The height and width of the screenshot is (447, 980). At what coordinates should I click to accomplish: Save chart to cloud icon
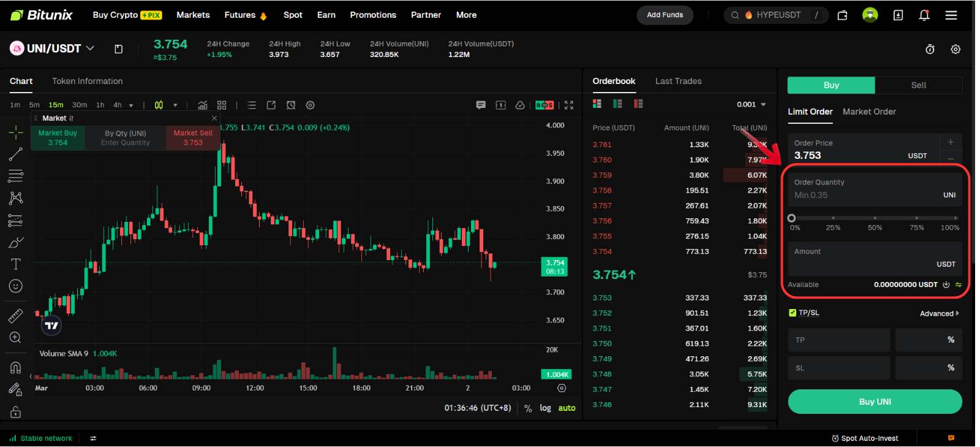coord(520,105)
